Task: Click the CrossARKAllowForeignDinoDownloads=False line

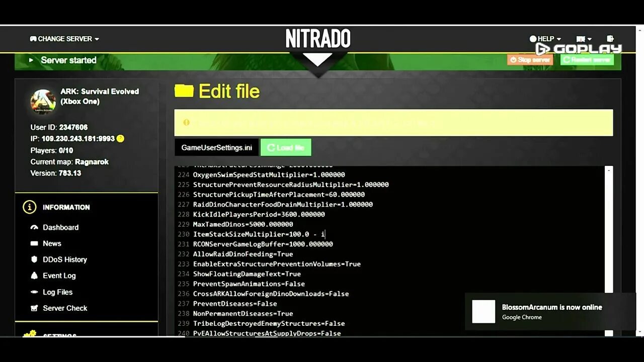Action: (271, 294)
